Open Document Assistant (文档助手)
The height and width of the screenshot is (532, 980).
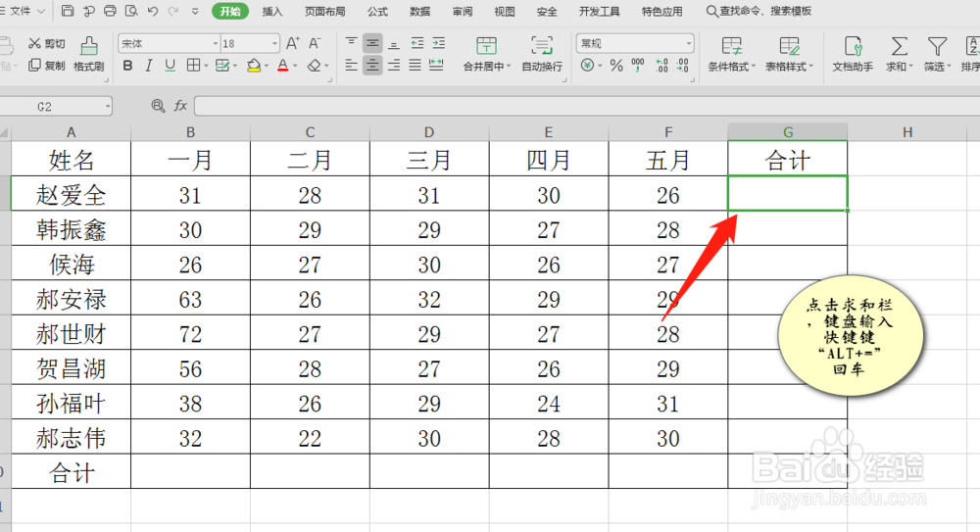853,54
